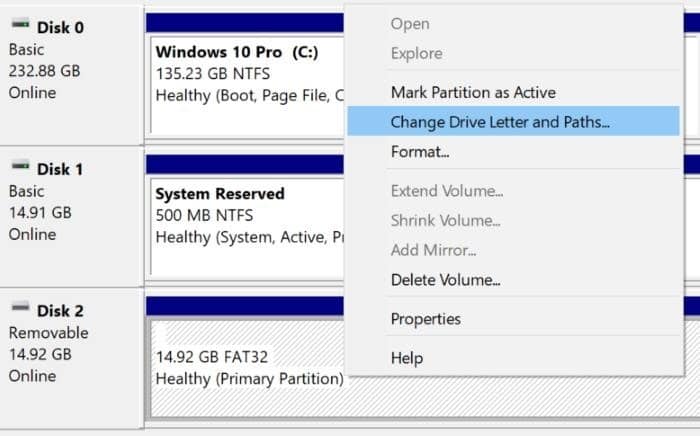This screenshot has width=700, height=436.
Task: Click the Removable label under Disk 2
Action: [48, 332]
